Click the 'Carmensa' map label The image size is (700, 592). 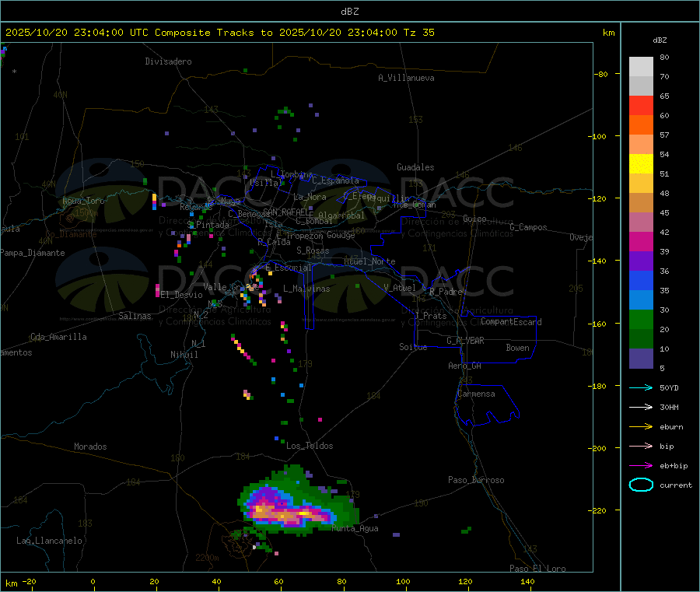pyautogui.click(x=476, y=394)
